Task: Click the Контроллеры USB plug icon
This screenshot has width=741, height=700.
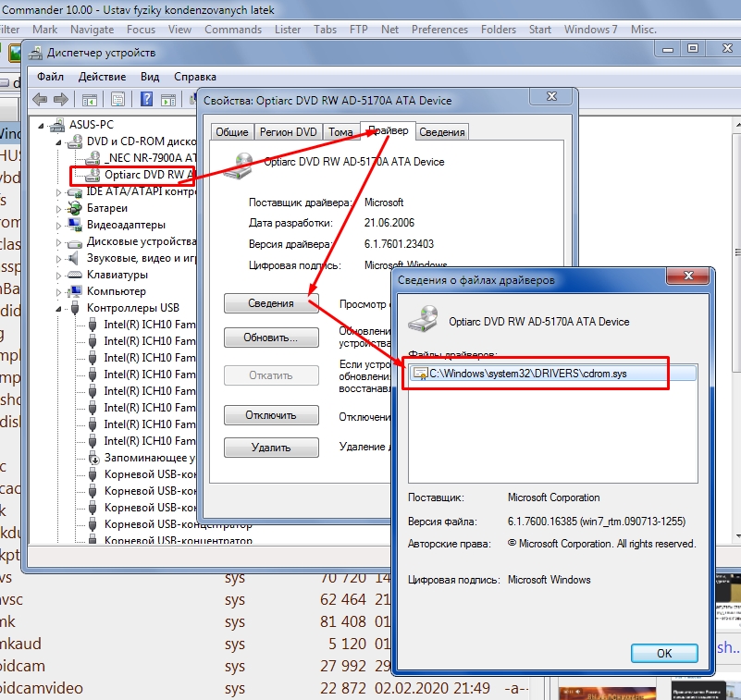Action: (75, 308)
